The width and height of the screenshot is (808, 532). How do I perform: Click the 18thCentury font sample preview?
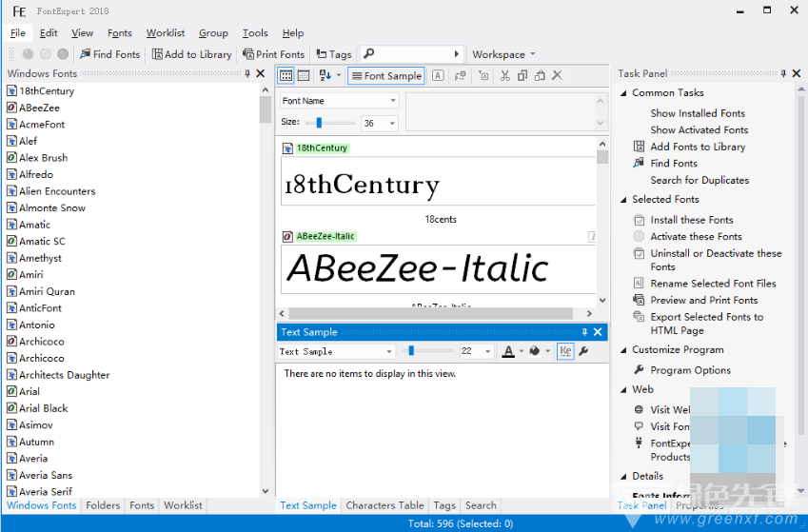pos(438,182)
